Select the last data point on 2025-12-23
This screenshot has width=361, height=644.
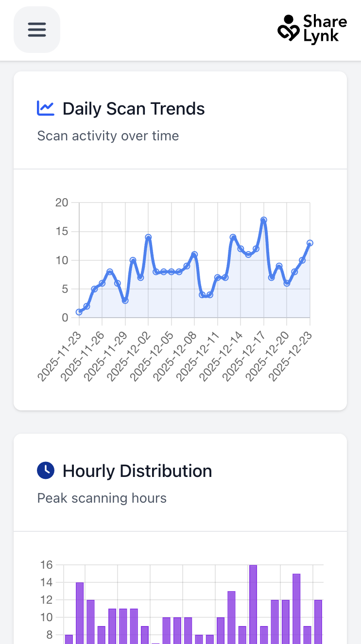click(309, 243)
